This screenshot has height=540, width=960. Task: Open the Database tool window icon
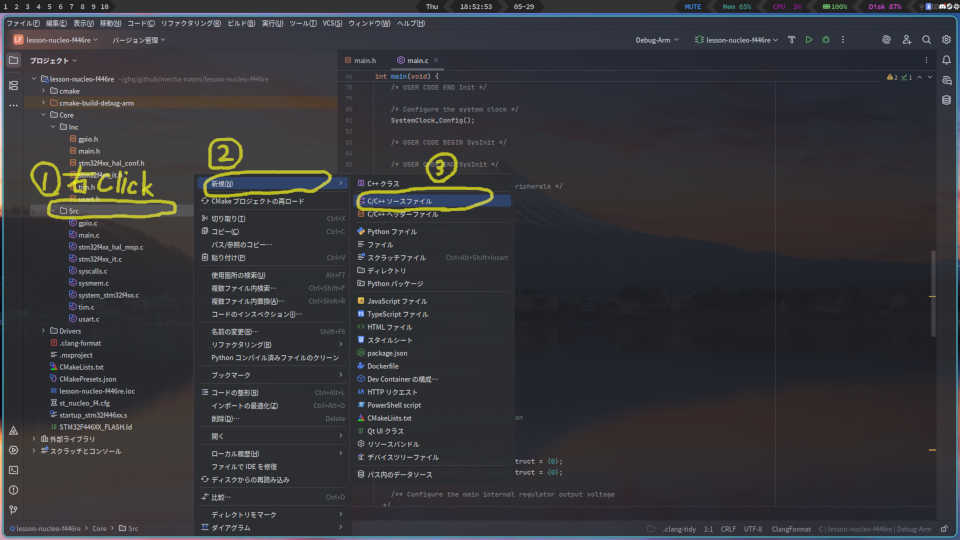pos(947,100)
